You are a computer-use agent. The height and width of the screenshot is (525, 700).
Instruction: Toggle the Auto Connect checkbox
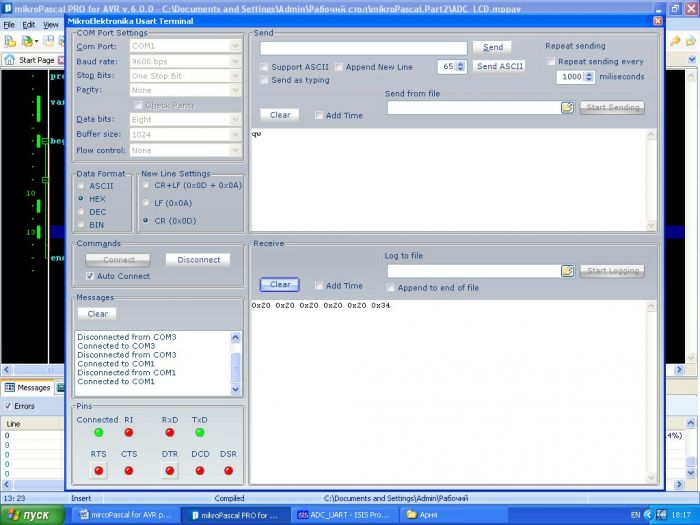tap(90, 276)
